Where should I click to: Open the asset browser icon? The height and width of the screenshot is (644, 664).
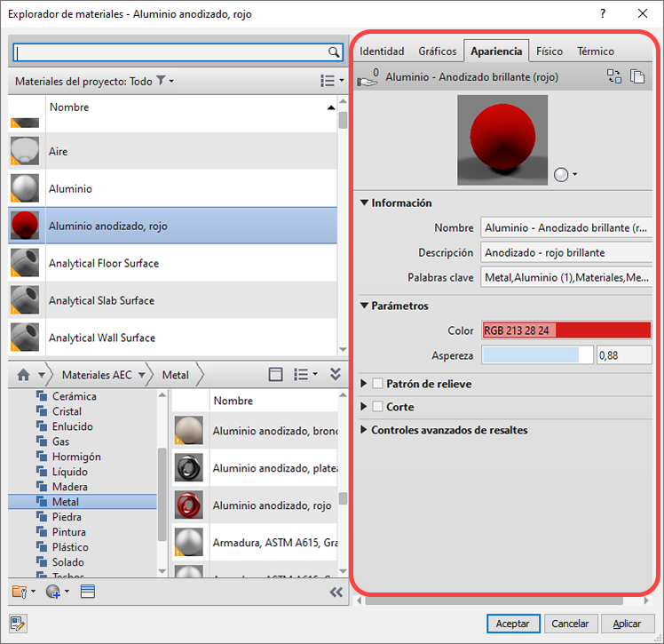tap(88, 592)
